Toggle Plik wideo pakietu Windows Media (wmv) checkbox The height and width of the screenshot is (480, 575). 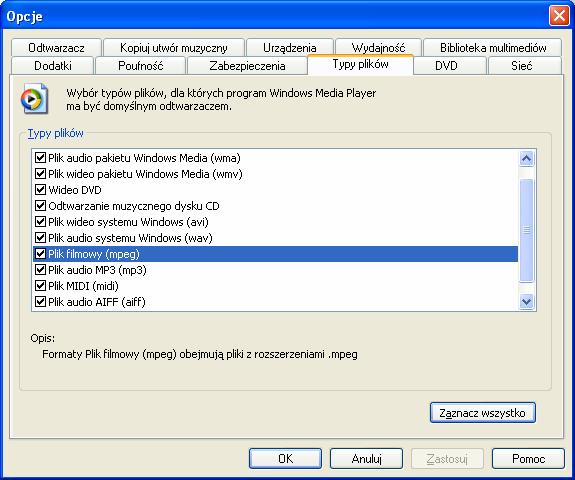40,174
